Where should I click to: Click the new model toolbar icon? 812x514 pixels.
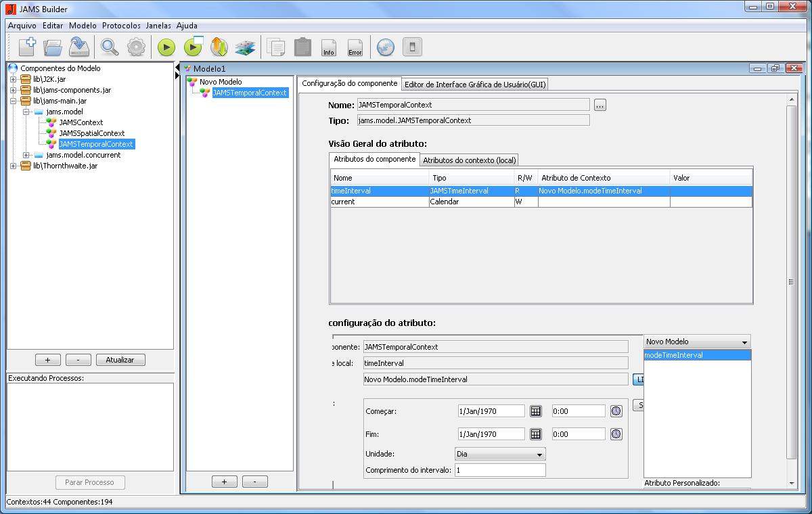pos(27,47)
